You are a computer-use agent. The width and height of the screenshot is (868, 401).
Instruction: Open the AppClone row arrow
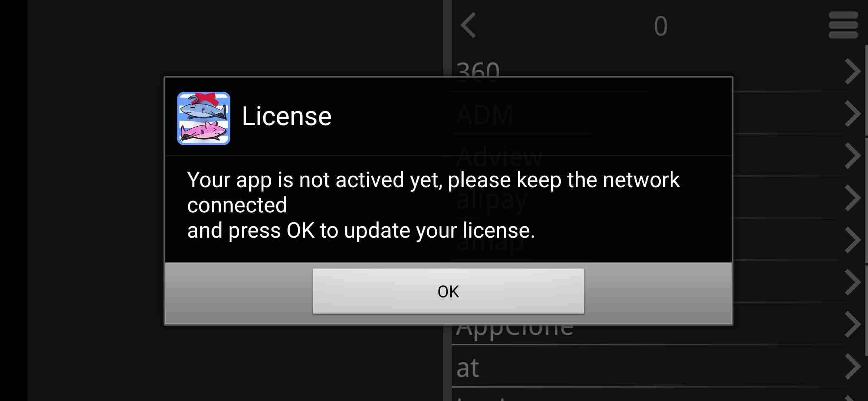[852, 324]
